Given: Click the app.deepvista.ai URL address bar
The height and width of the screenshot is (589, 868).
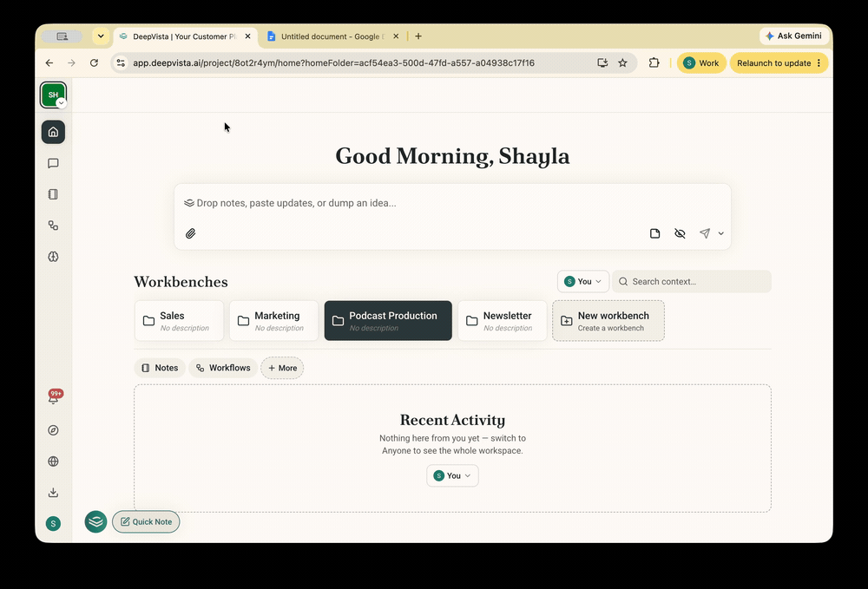Looking at the screenshot, I should (x=334, y=63).
